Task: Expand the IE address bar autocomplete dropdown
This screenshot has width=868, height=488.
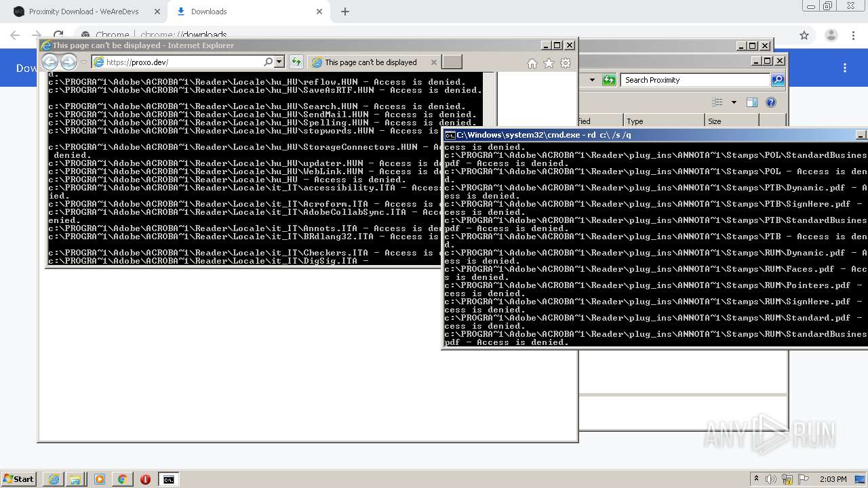Action: pyautogui.click(x=279, y=62)
